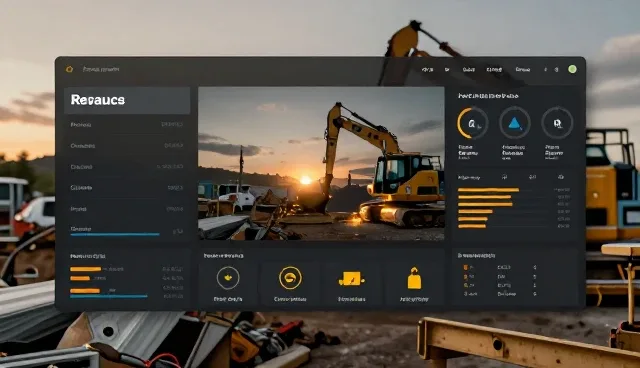Click the Revaucs panel heading
The height and width of the screenshot is (368, 640).
[x=98, y=100]
